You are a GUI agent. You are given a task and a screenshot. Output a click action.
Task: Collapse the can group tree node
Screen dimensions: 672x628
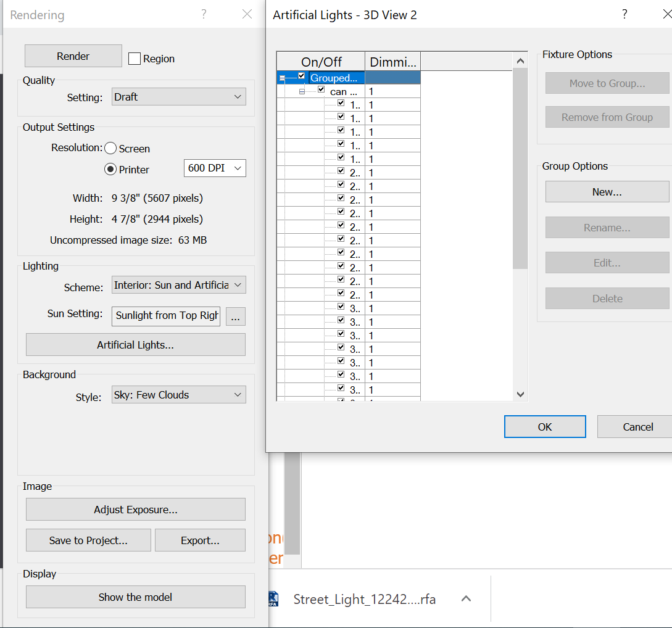(x=302, y=92)
